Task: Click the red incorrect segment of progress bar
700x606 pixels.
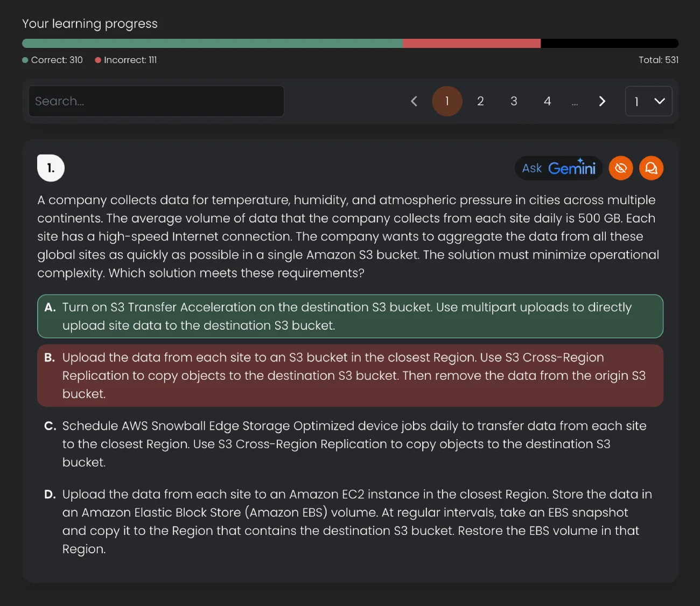Action: (471, 44)
